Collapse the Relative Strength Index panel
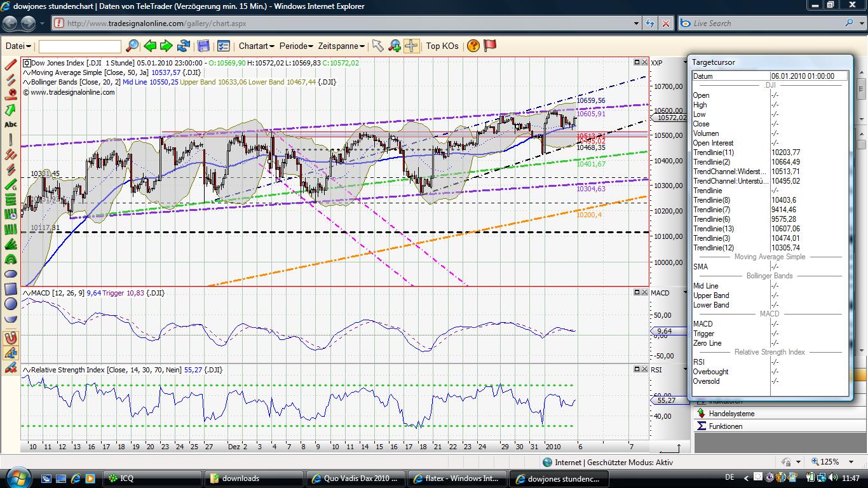Image resolution: width=868 pixels, height=488 pixels. tap(637, 369)
